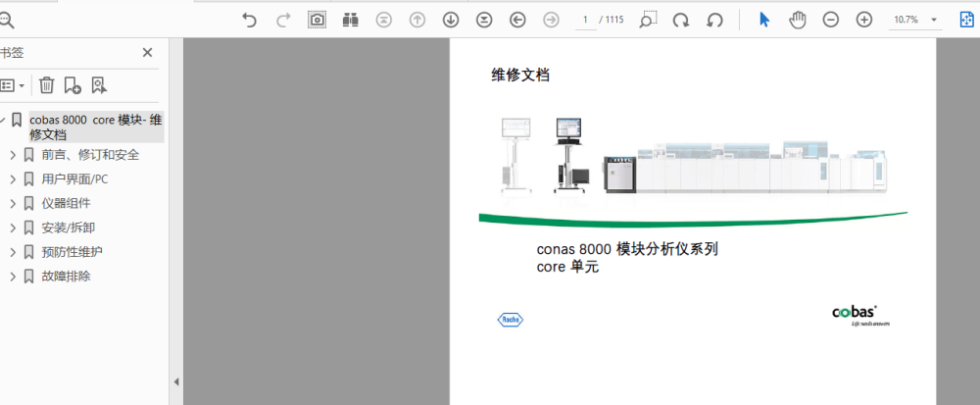Viewport: 980px width, 405px height.
Task: Jump to the last page icon
Action: [x=484, y=20]
